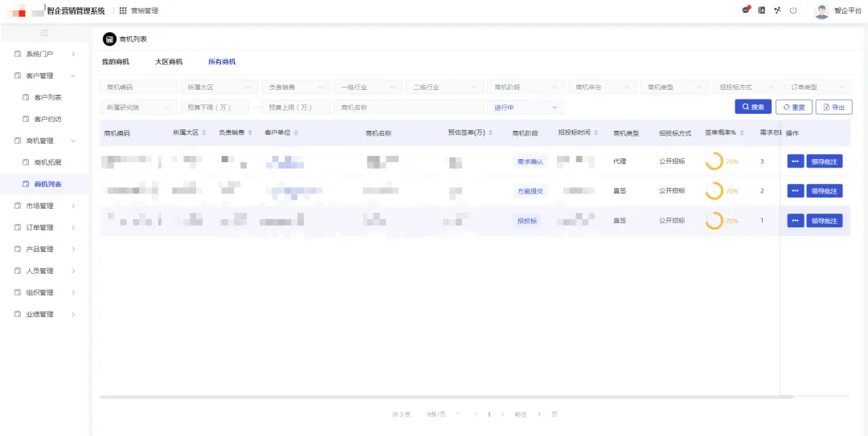Click the blue 搜索 button
The height and width of the screenshot is (436, 868).
point(752,107)
